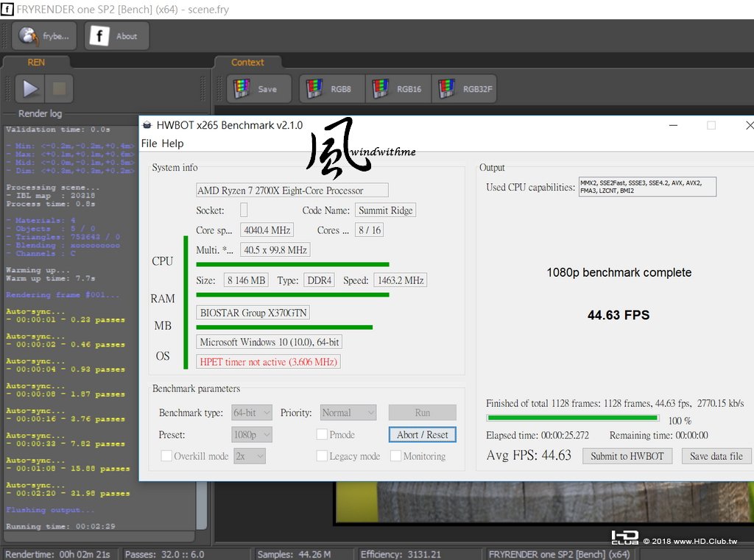Toggle the Overkill mode checkbox
754x560 pixels.
click(166, 456)
